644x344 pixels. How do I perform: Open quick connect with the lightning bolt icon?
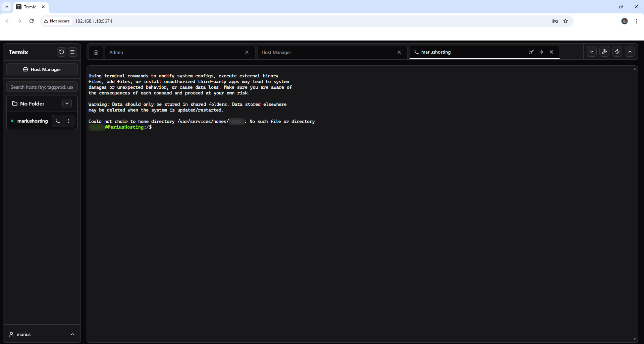(x=617, y=52)
